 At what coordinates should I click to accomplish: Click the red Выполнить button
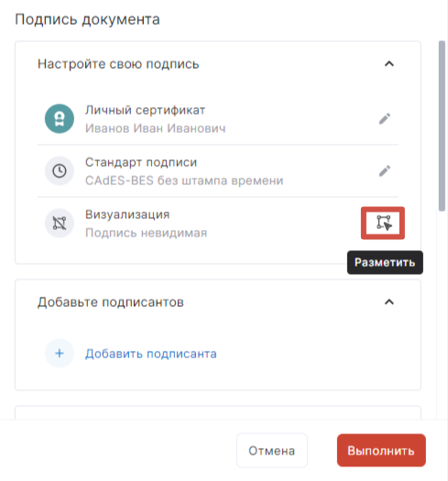[381, 451]
